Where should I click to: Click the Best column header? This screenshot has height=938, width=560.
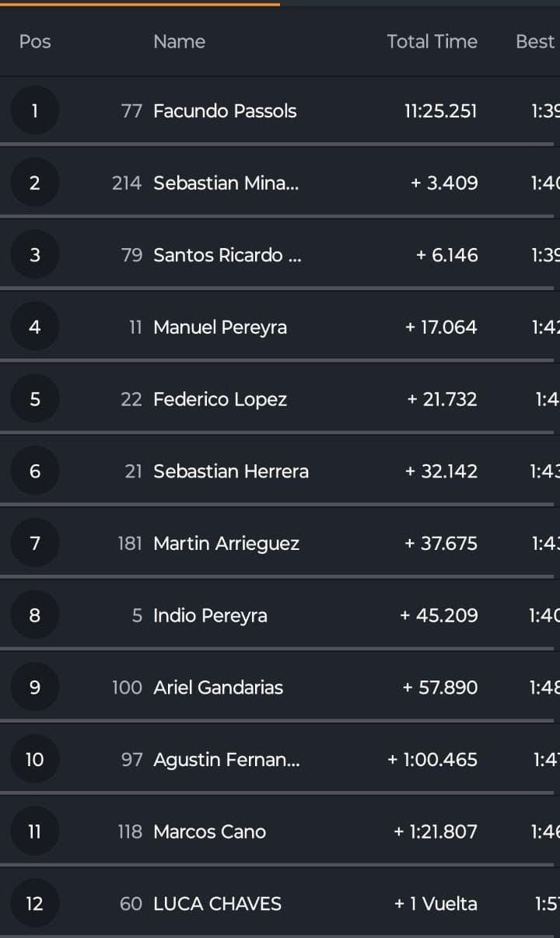(x=535, y=41)
